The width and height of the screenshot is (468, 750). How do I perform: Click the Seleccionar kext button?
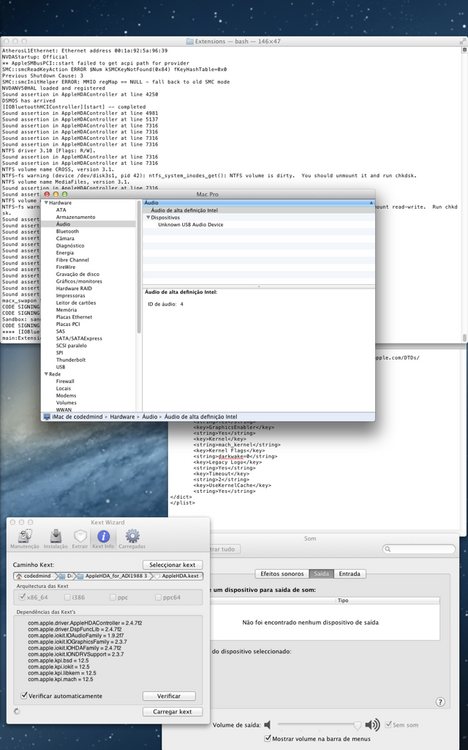[x=172, y=564]
